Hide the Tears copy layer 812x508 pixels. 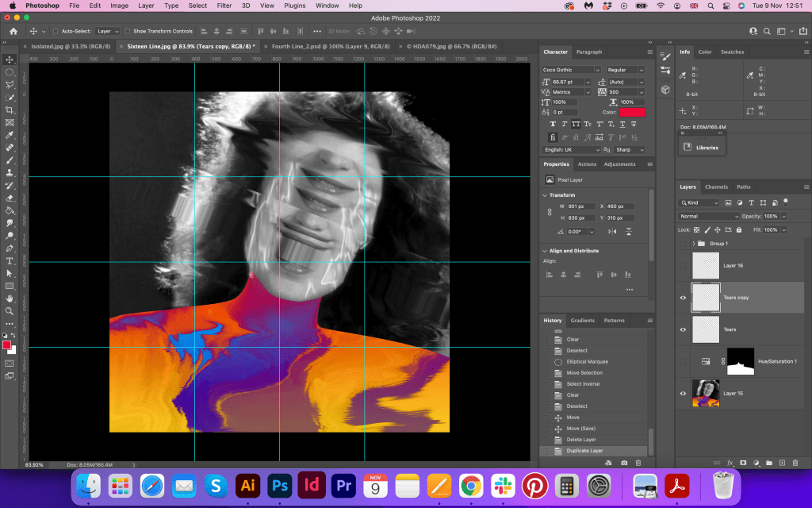[x=683, y=298]
